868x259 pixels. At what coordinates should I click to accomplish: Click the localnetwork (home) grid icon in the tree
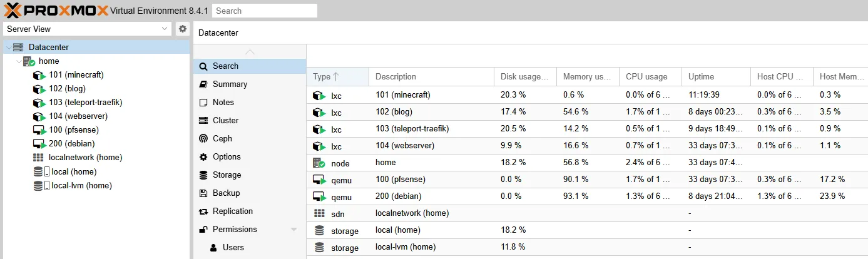[39, 158]
